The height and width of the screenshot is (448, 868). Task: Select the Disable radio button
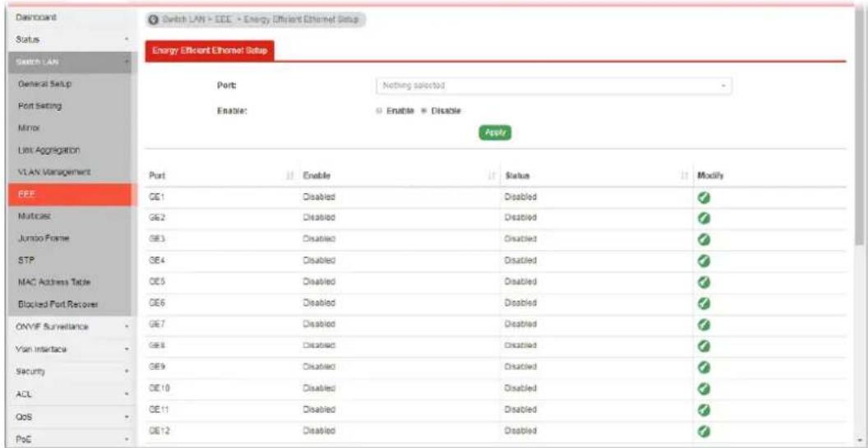[424, 111]
